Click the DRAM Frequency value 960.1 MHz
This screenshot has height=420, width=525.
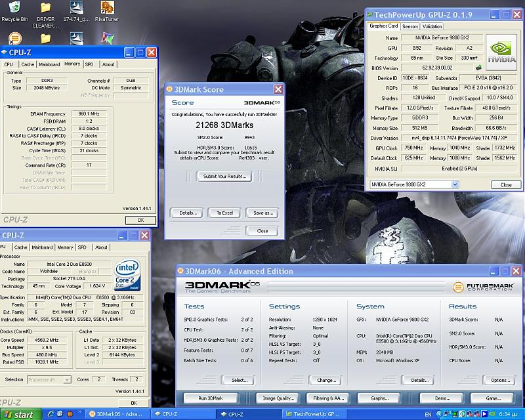89,114
